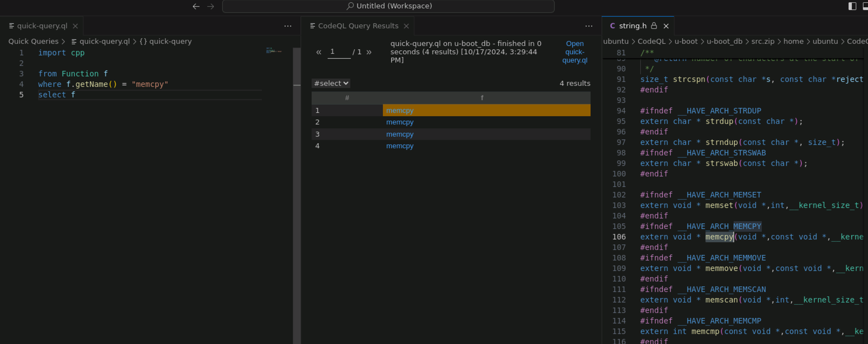868x344 pixels.
Task: Switch to the quick-query.ql editor tab
Action: [42, 26]
